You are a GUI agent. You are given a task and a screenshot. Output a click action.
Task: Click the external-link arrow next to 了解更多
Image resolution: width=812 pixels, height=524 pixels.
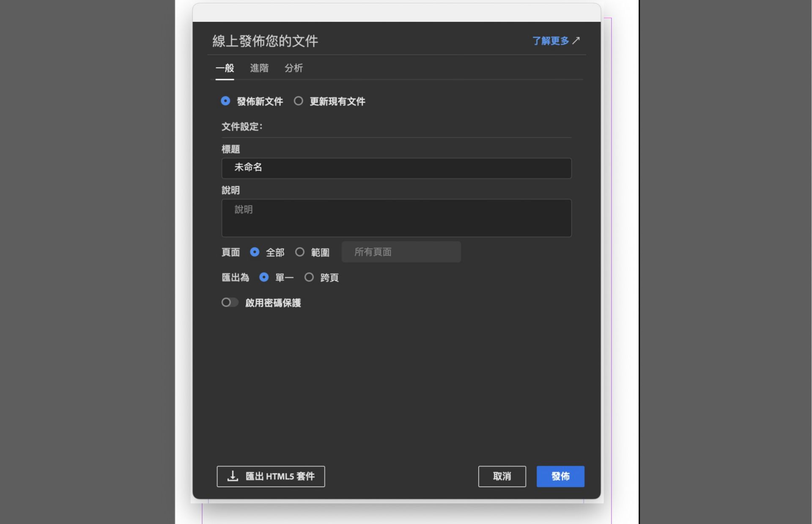tap(577, 41)
